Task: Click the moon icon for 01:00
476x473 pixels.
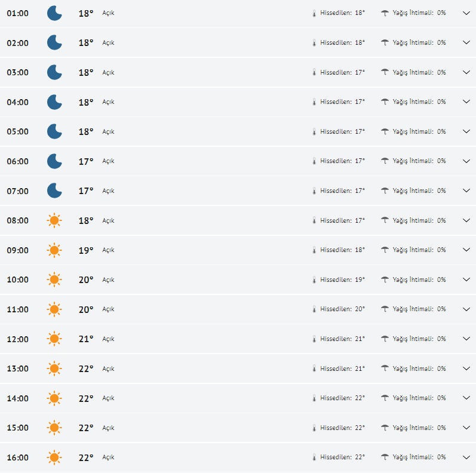Action: click(x=54, y=13)
